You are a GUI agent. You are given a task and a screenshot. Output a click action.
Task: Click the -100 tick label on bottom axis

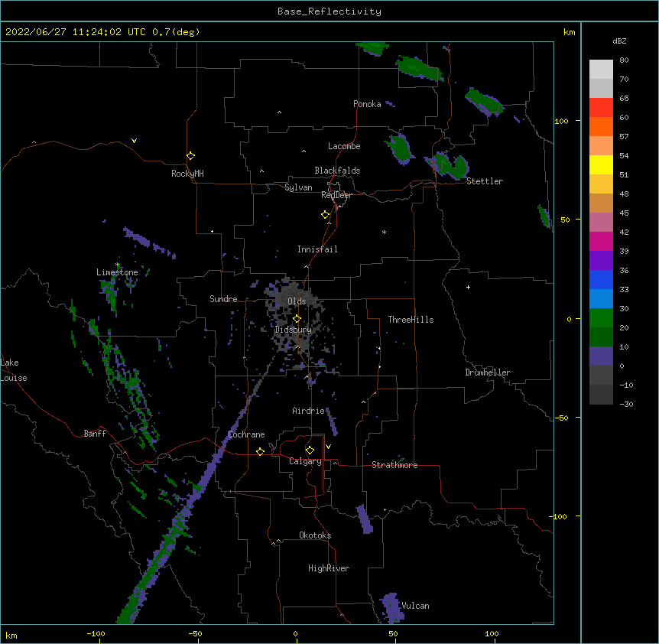(x=96, y=633)
